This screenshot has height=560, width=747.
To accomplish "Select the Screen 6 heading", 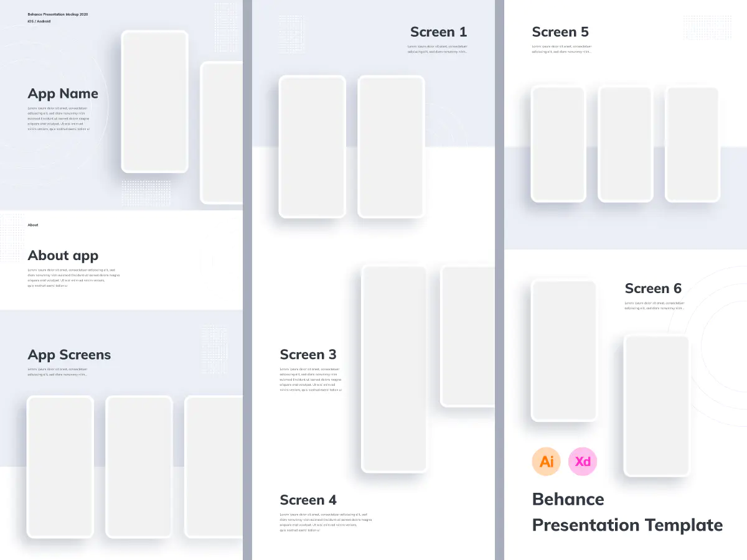I will point(653,288).
